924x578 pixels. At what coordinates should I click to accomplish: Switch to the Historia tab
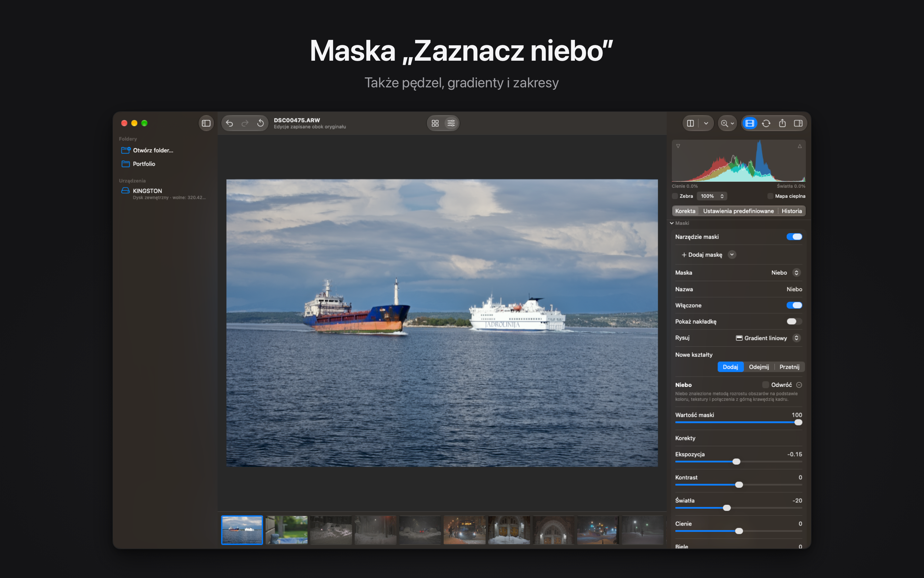(x=791, y=211)
